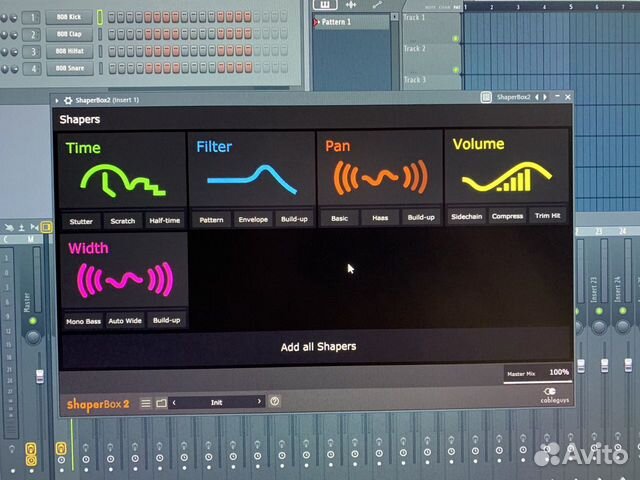The height and width of the screenshot is (480, 640).
Task: Select Pattern 1 in the picker
Action: [351, 22]
